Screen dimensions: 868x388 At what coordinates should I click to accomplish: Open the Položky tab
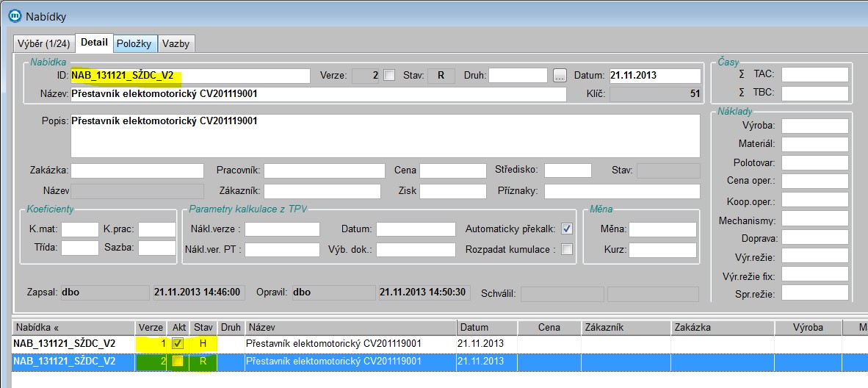click(134, 43)
